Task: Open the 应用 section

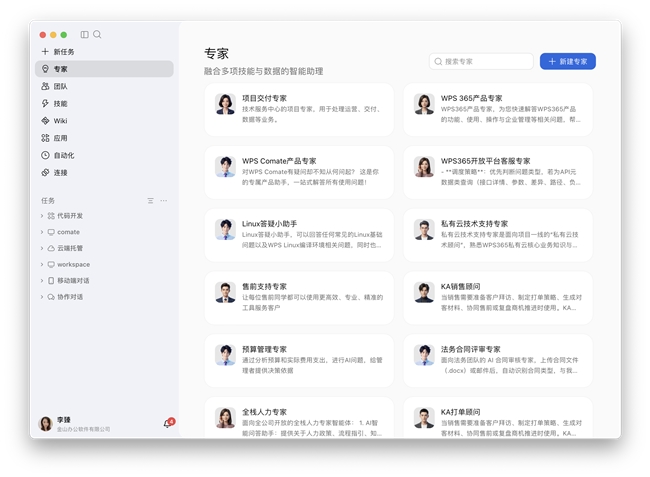Action: pos(104,138)
